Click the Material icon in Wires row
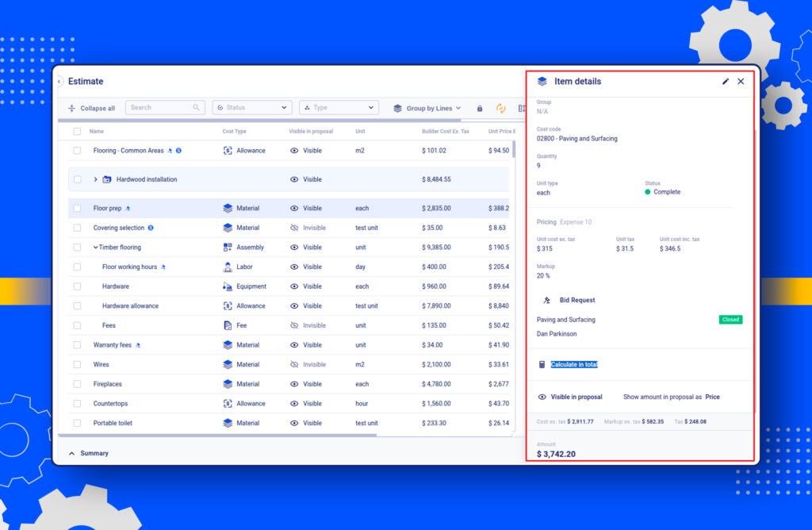 click(228, 365)
